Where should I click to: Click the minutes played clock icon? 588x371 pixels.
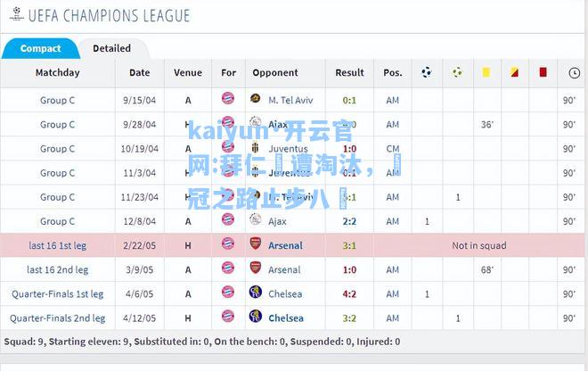(574, 73)
